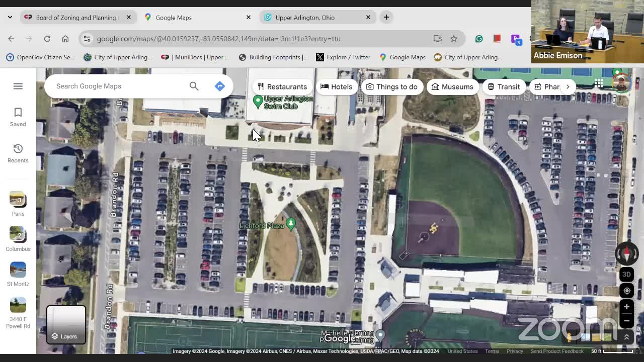644x362 pixels.
Task: Open the Privacy link at map footer
Action: click(x=515, y=351)
